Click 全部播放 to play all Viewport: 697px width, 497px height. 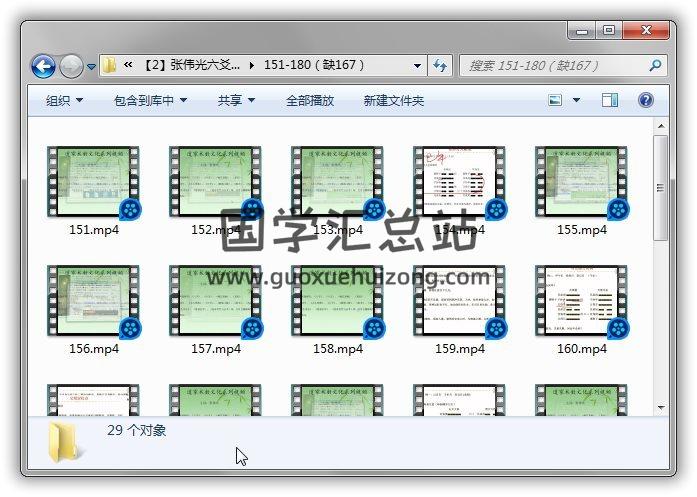[x=310, y=100]
